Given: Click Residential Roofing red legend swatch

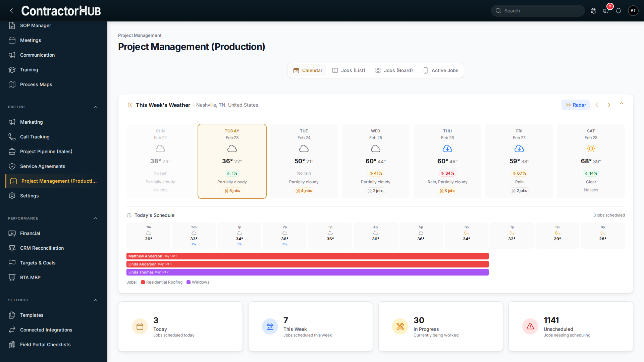Looking at the screenshot, I should 143,282.
